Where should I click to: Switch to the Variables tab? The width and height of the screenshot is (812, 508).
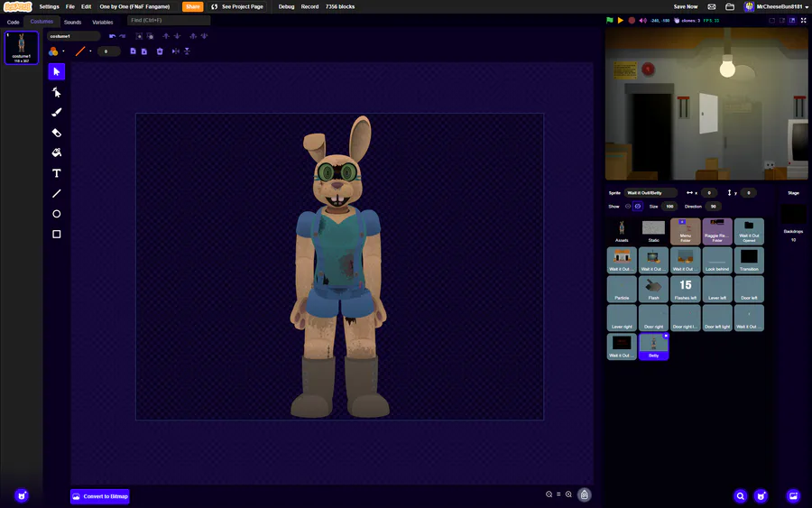point(103,23)
